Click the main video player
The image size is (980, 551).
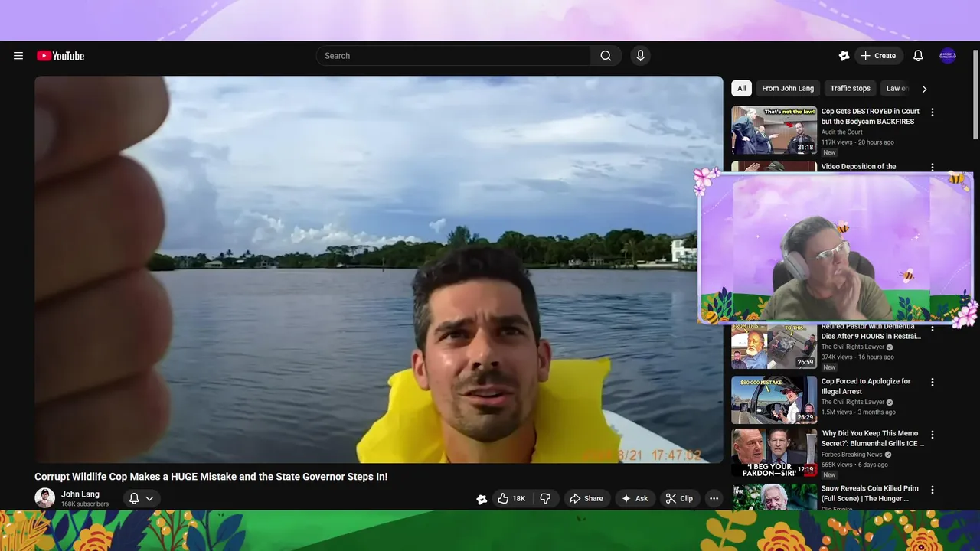click(378, 269)
